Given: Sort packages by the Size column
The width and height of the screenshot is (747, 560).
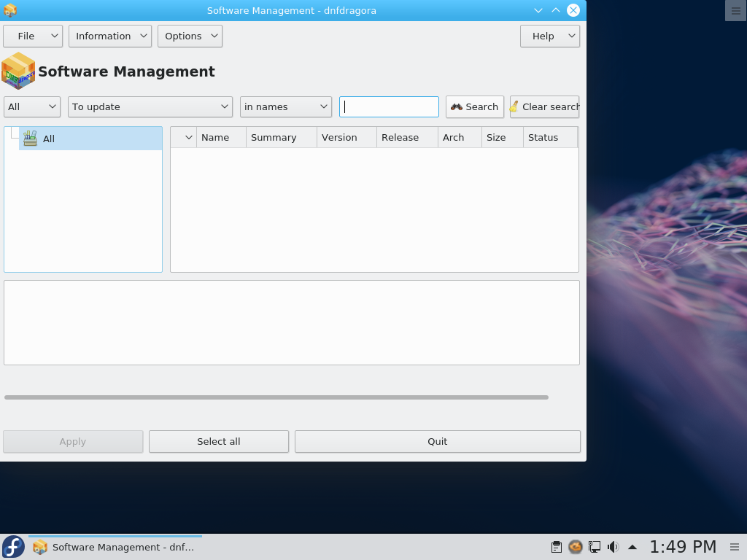Looking at the screenshot, I should click(x=503, y=138).
